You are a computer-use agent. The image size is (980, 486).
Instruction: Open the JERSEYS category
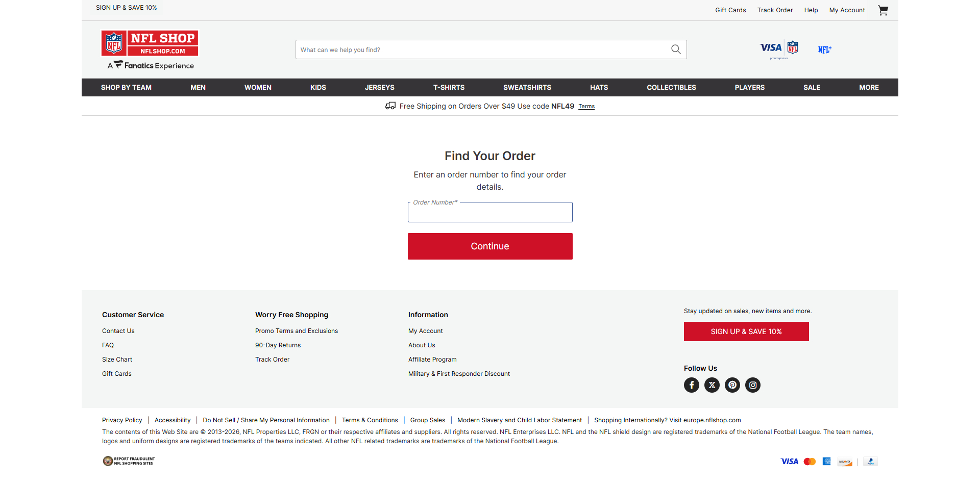pyautogui.click(x=379, y=87)
